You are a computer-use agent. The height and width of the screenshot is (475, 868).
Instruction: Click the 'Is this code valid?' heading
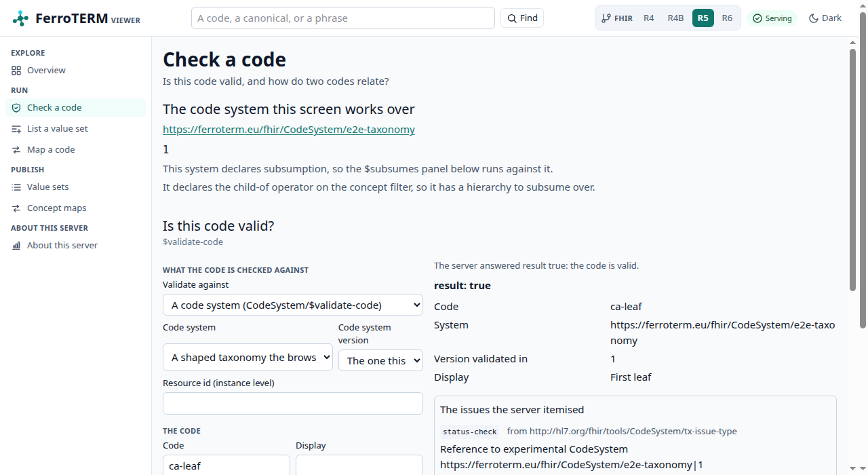click(x=218, y=226)
